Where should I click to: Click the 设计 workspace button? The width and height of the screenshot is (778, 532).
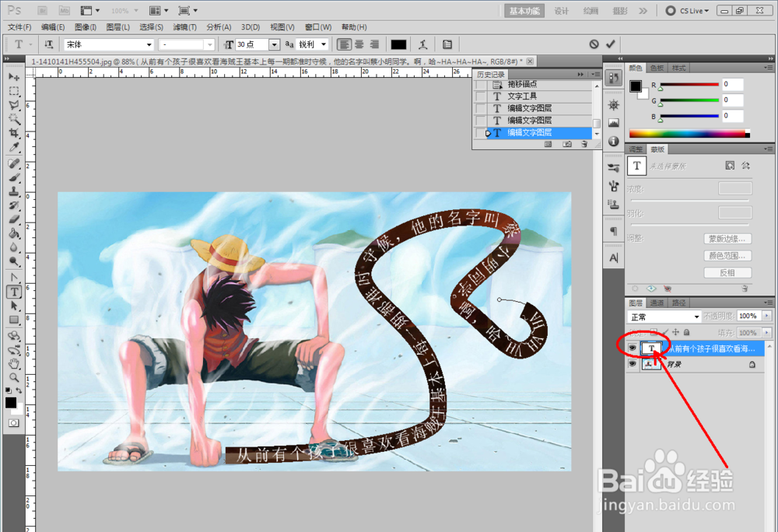pos(561,10)
